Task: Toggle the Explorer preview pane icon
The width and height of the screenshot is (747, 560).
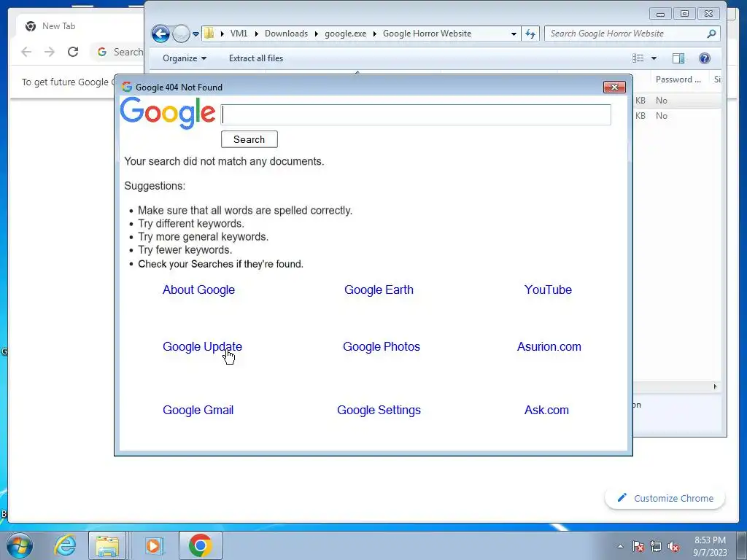Action: point(678,58)
